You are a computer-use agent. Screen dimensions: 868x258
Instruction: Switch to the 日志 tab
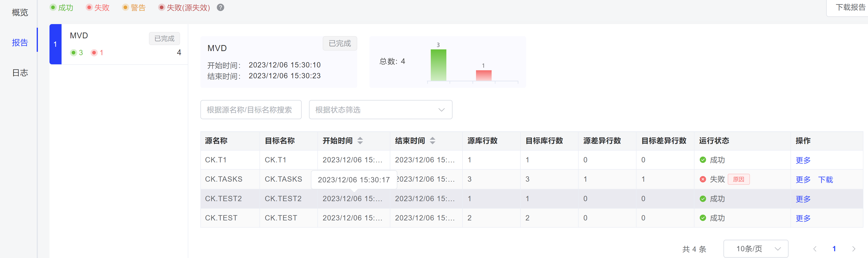coord(20,73)
